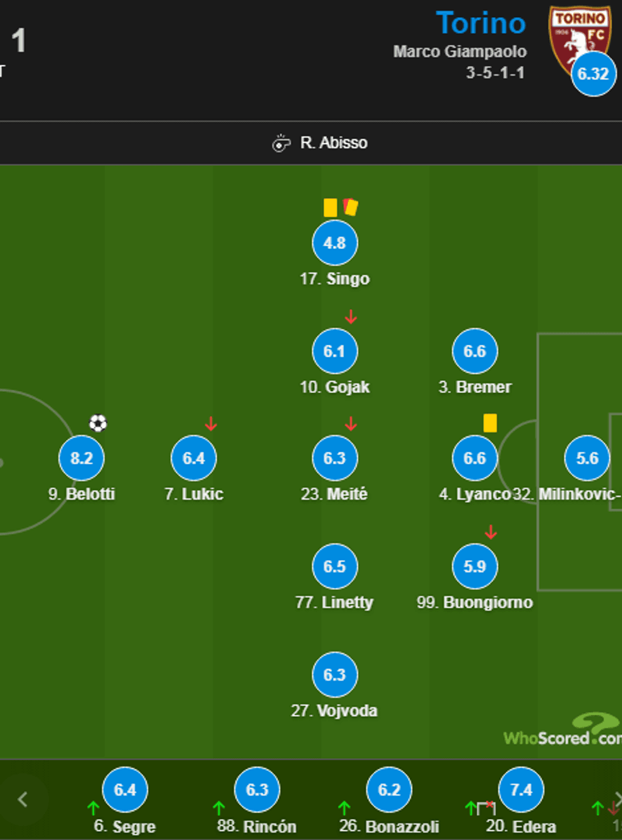Click Torino's 6.32 team rating badge
This screenshot has height=840, width=622.
pyautogui.click(x=593, y=74)
